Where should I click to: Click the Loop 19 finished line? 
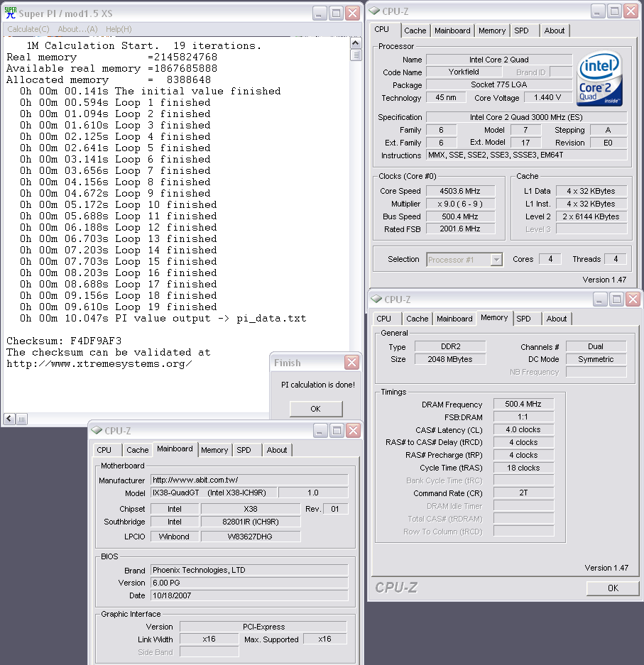click(119, 307)
